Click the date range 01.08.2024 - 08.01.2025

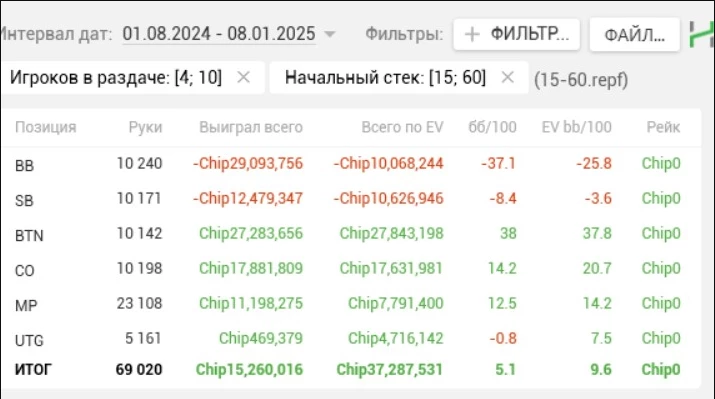(x=218, y=34)
